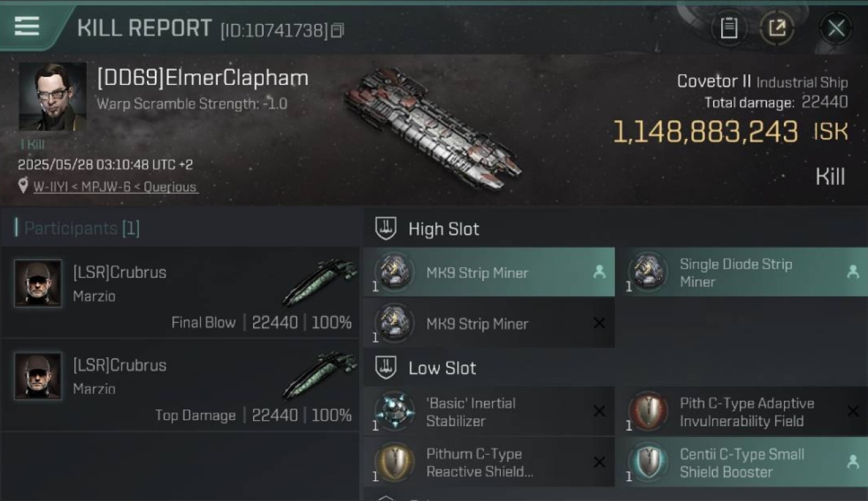Click the share export icon

click(x=777, y=28)
